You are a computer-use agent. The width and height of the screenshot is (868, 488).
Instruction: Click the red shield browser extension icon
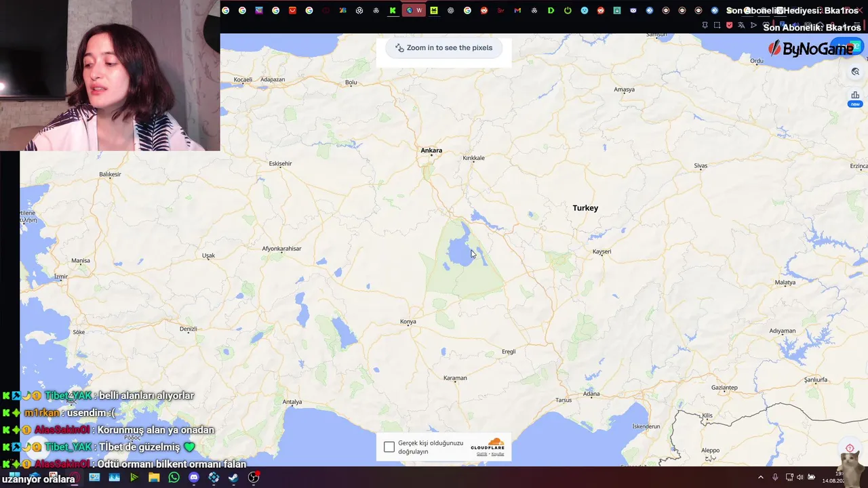tap(729, 25)
